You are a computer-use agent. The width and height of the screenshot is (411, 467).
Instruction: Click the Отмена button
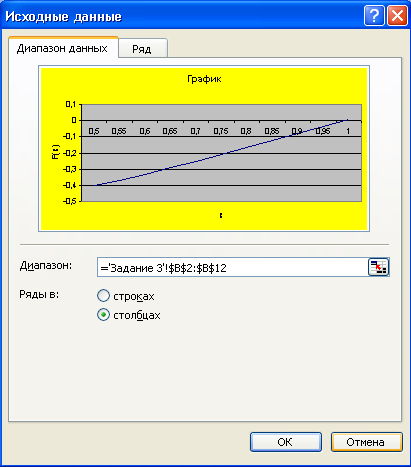tap(367, 442)
